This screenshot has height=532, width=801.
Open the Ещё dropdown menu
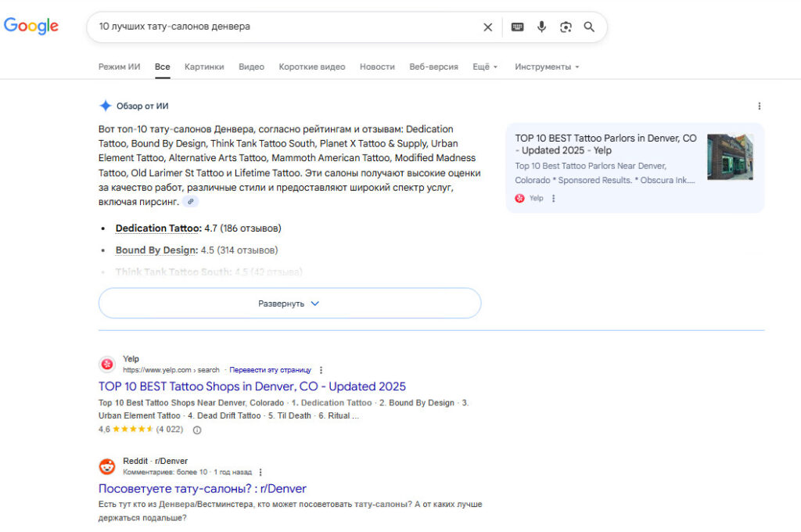click(x=485, y=67)
